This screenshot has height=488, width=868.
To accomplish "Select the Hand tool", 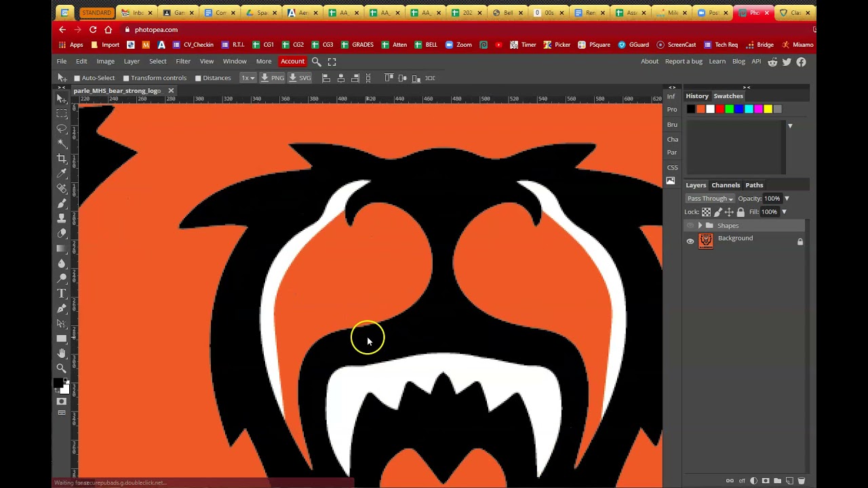I will [x=62, y=353].
